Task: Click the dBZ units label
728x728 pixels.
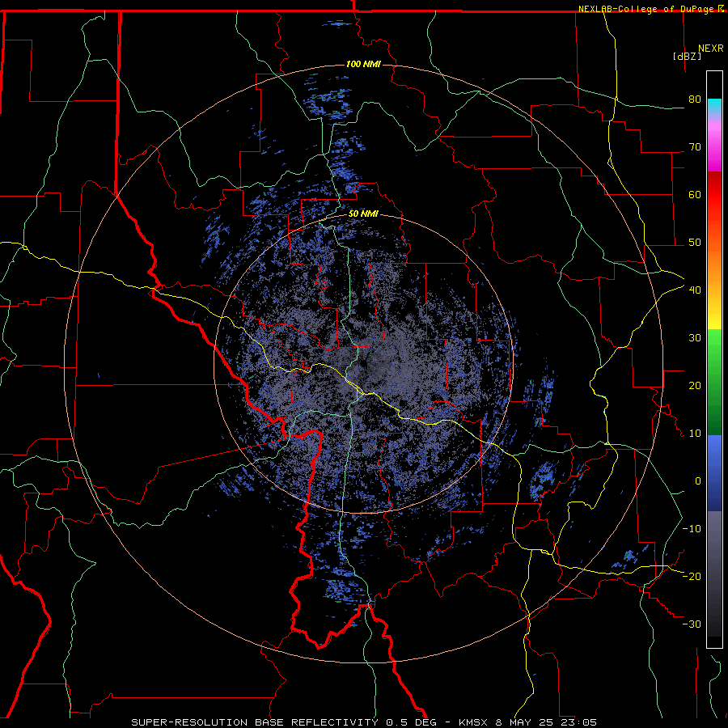Action: pyautogui.click(x=687, y=56)
